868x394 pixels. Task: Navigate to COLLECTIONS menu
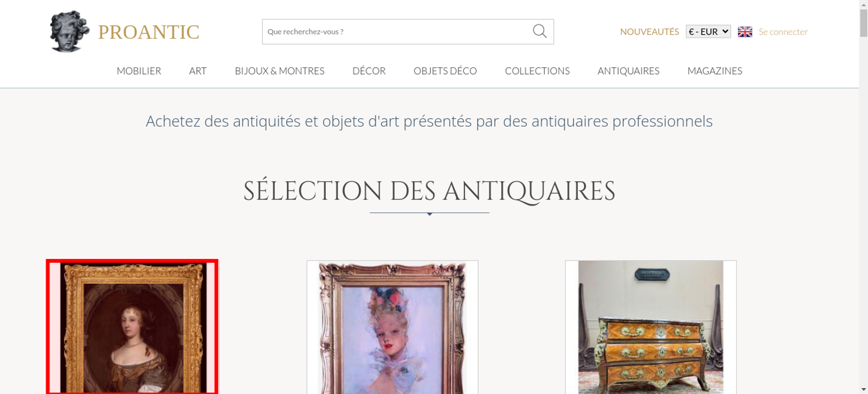click(537, 71)
